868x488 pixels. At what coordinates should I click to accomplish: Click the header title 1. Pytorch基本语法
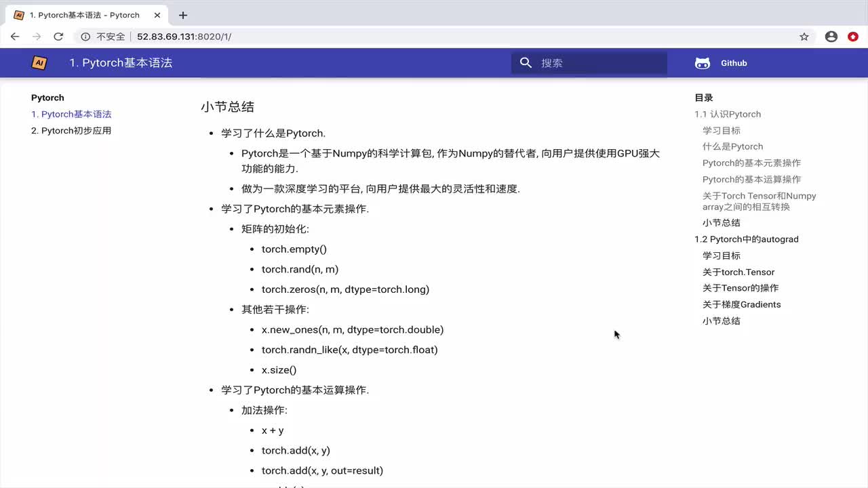pos(121,63)
